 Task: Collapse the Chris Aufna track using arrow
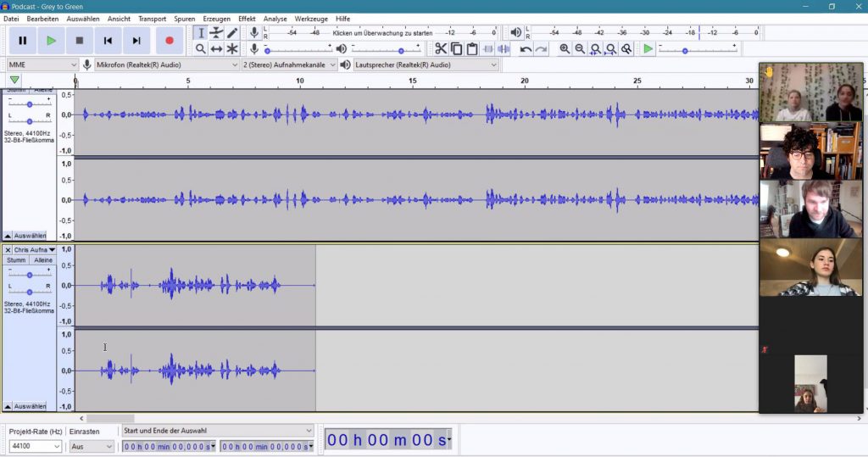coord(8,406)
